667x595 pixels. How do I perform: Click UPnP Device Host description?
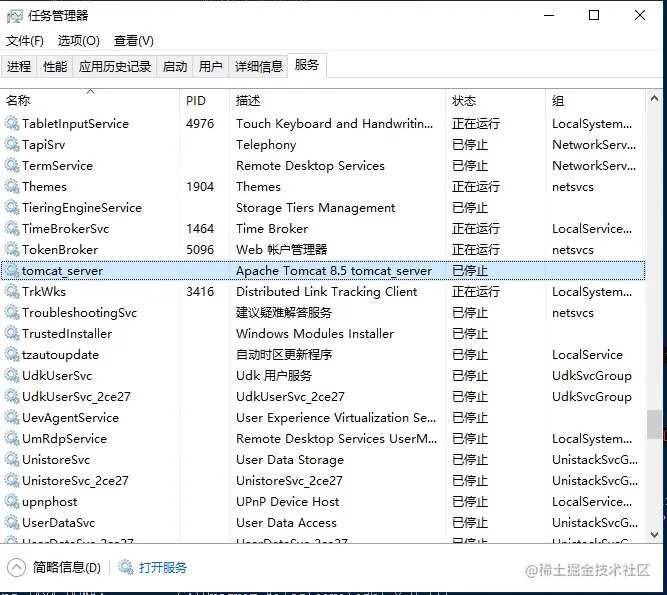(x=288, y=501)
